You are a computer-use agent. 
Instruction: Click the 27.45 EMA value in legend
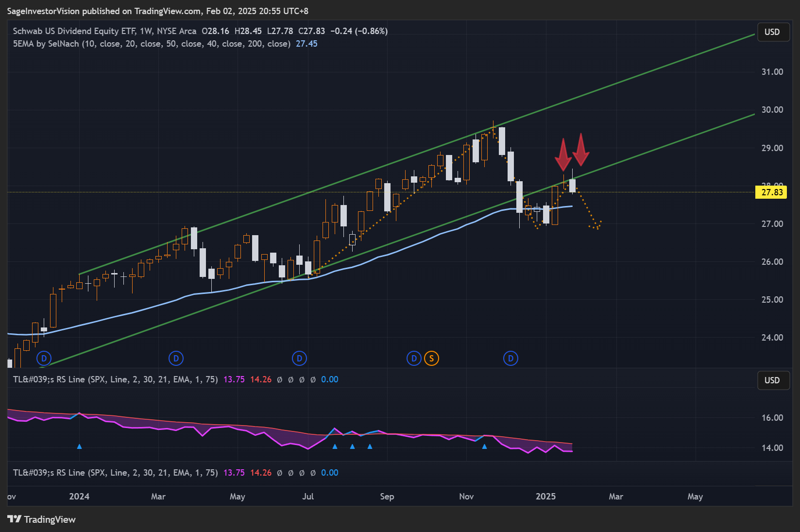point(306,44)
